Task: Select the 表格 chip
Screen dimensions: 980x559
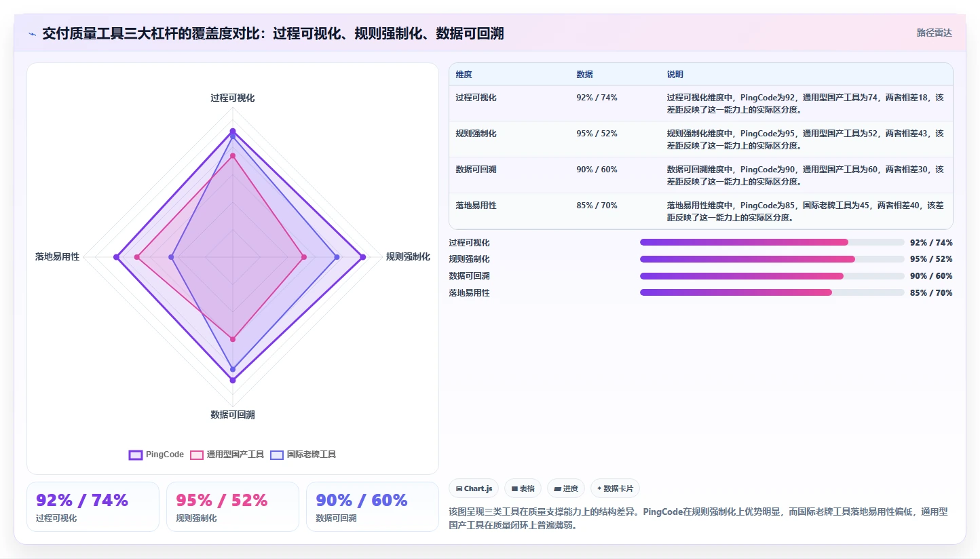Action: click(523, 488)
